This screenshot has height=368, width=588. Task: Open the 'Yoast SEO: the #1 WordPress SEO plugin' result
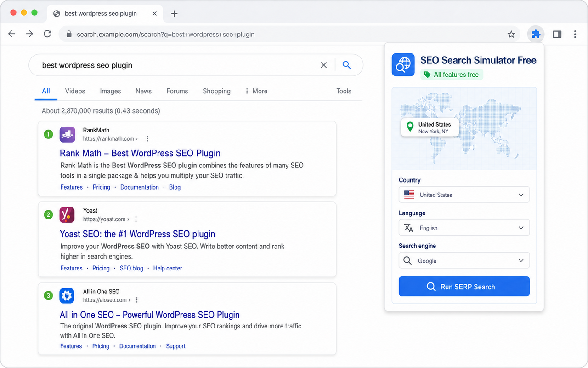click(137, 234)
